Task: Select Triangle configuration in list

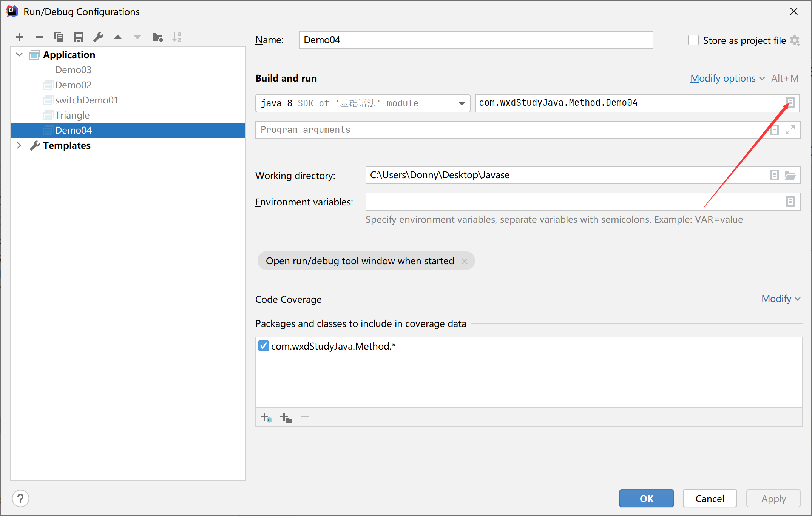Action: click(72, 115)
